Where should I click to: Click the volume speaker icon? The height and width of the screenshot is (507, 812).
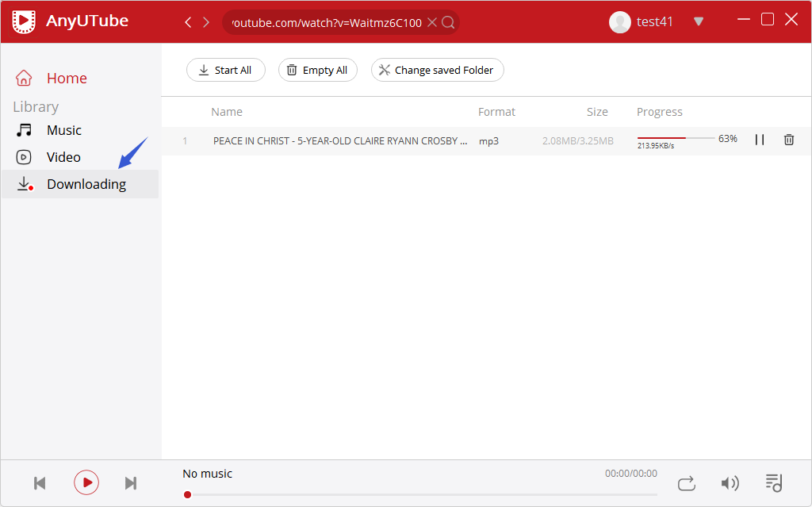pos(730,483)
